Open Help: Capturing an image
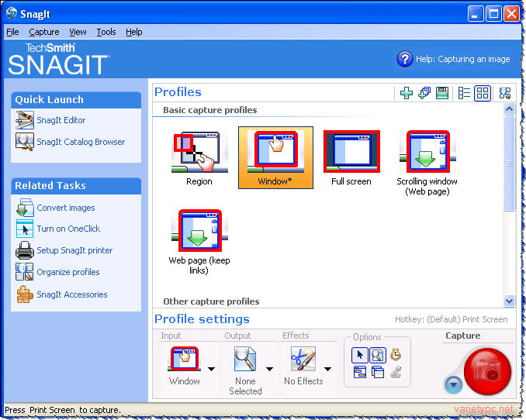Viewport: 526px width, 420px height. pos(463,59)
